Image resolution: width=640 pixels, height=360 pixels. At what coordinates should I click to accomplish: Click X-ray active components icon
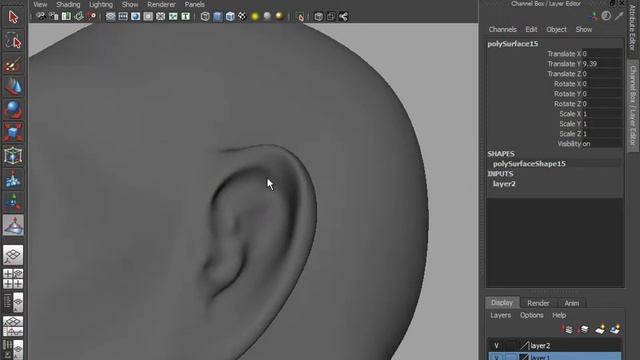tap(331, 16)
